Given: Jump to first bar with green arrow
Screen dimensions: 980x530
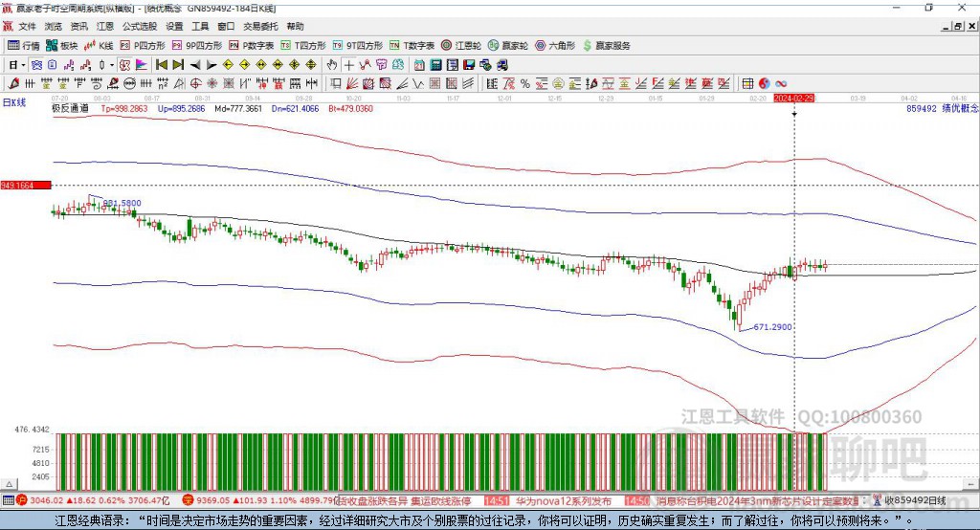Looking at the screenshot, I should coord(162,64).
